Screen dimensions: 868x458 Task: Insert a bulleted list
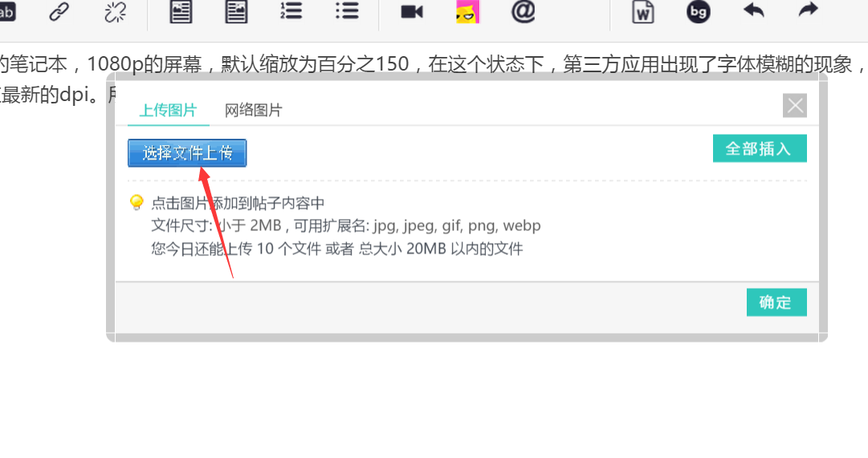point(347,10)
